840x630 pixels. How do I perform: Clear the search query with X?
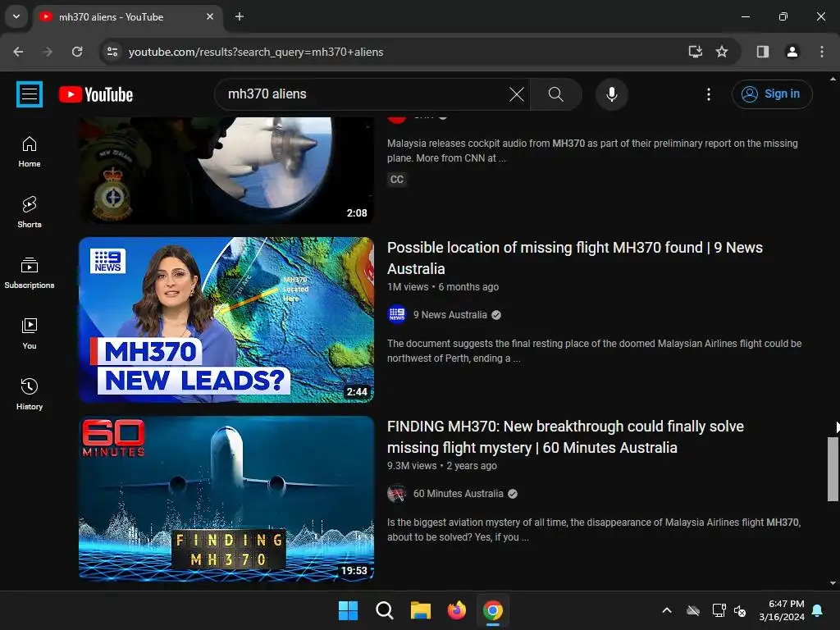tap(517, 94)
